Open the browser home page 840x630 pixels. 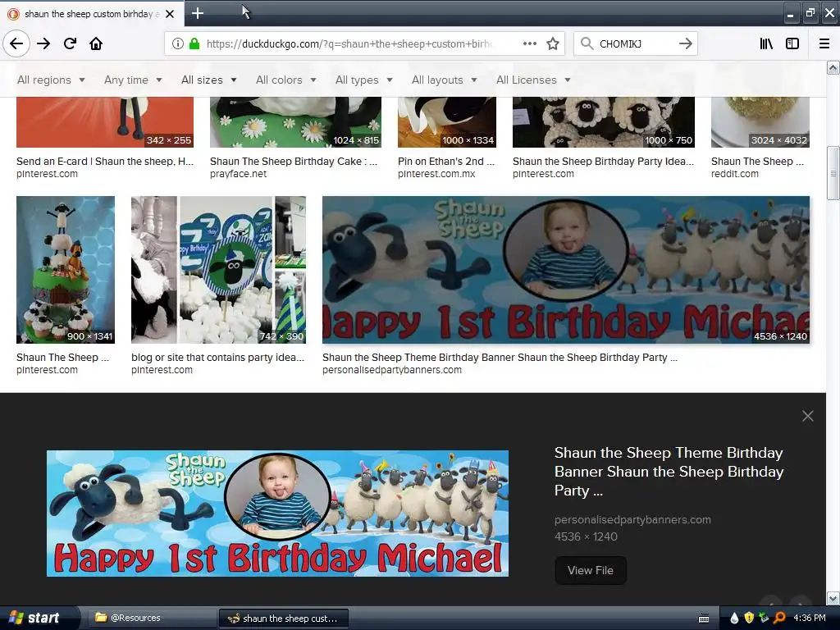pos(96,43)
